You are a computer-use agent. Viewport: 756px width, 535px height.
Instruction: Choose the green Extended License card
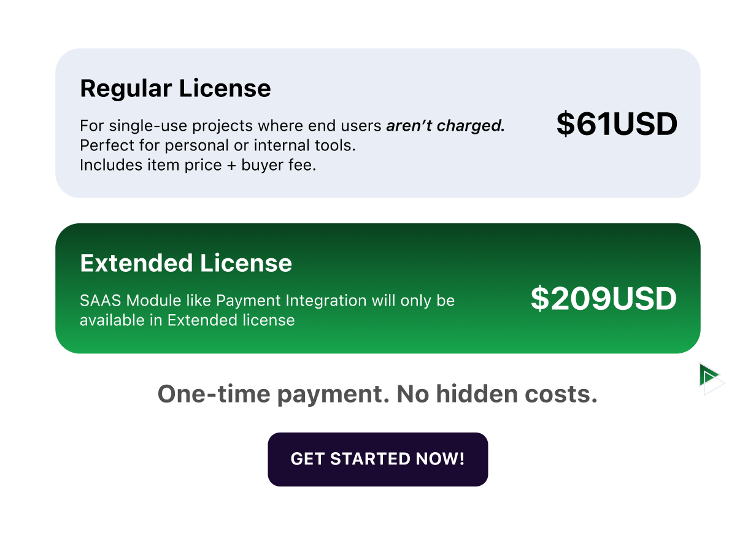tap(378, 288)
